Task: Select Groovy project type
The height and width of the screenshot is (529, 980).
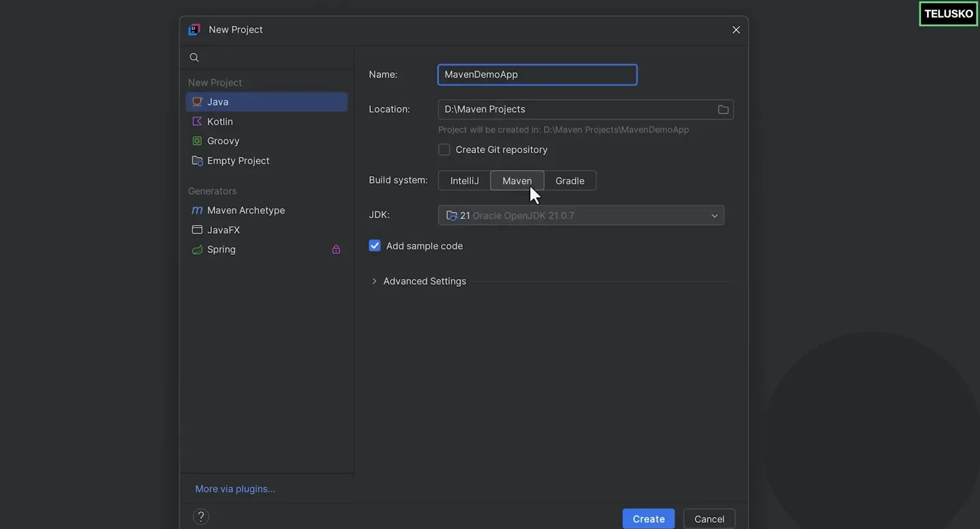Action: tap(267, 141)
